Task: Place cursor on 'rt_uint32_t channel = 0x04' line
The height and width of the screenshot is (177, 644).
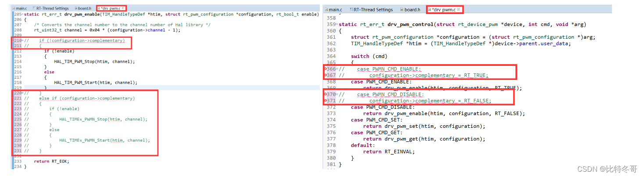Action: [107, 30]
